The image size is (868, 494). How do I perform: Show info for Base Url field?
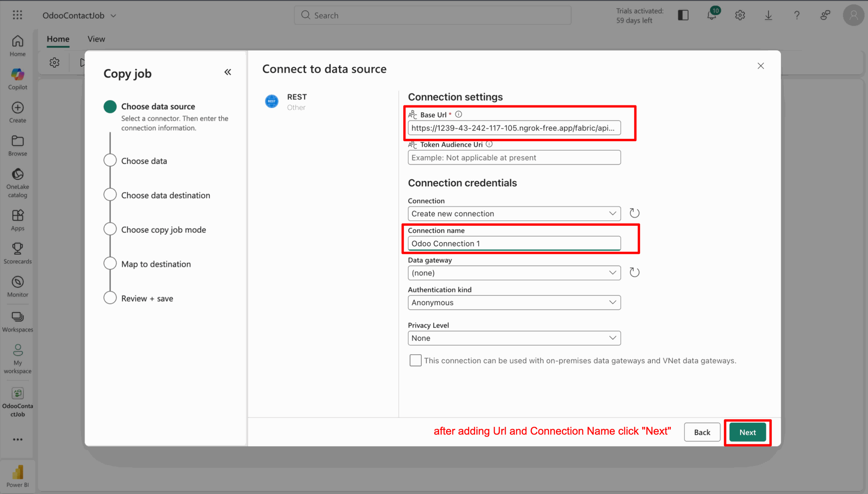458,114
